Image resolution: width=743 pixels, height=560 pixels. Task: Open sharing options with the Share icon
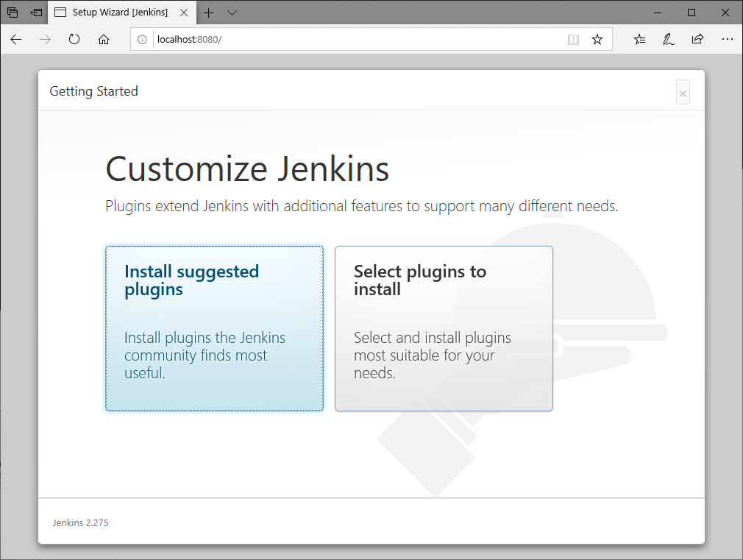point(697,39)
